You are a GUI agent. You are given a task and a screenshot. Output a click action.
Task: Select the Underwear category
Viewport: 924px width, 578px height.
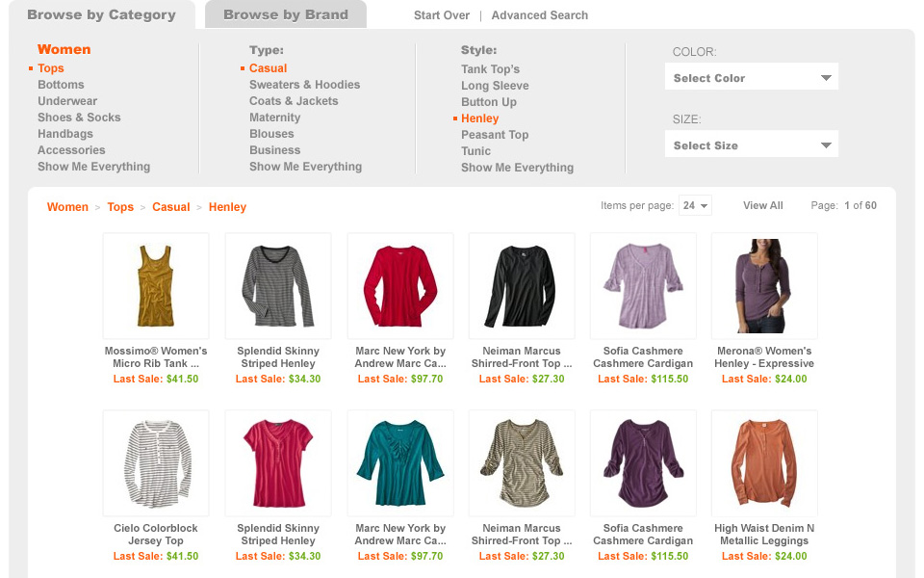coord(67,101)
